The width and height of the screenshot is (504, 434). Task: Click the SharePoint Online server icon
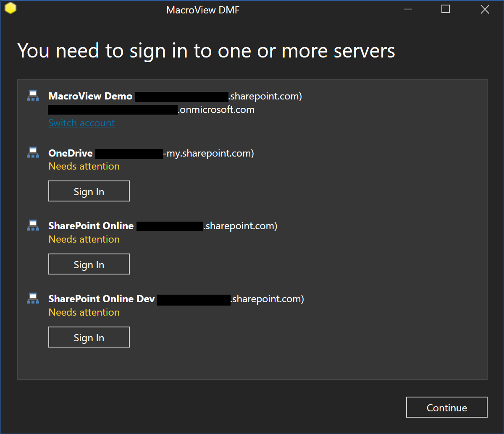pos(33,225)
